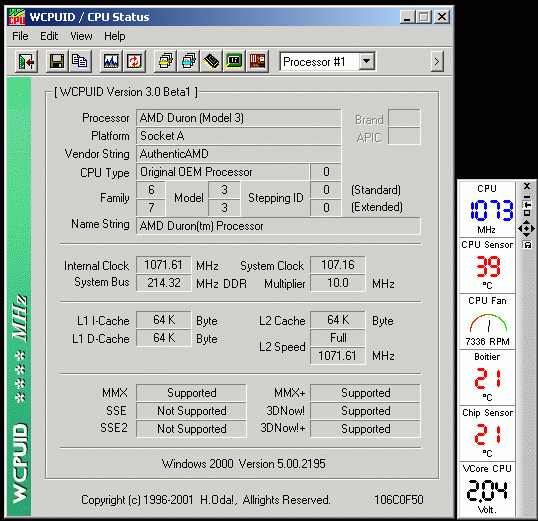Open the Edit menu
Screen dimensions: 538x521
click(49, 36)
